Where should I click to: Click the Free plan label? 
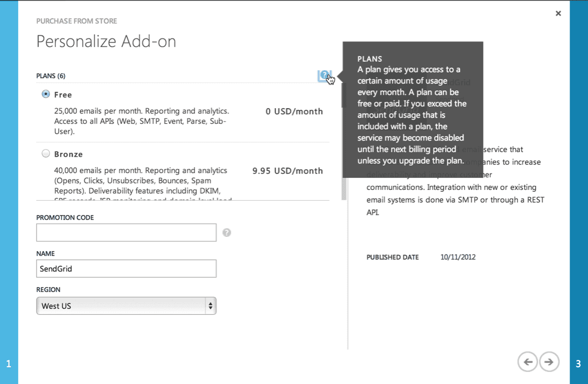point(63,94)
